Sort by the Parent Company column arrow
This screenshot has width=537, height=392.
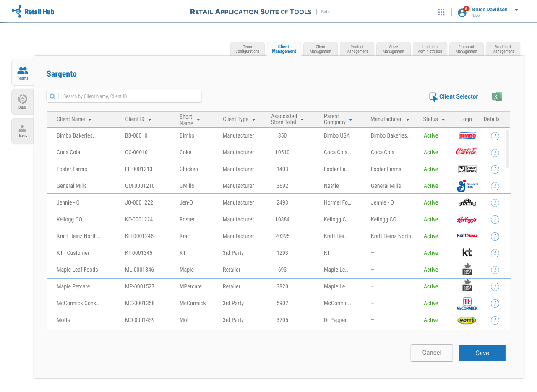coord(351,120)
